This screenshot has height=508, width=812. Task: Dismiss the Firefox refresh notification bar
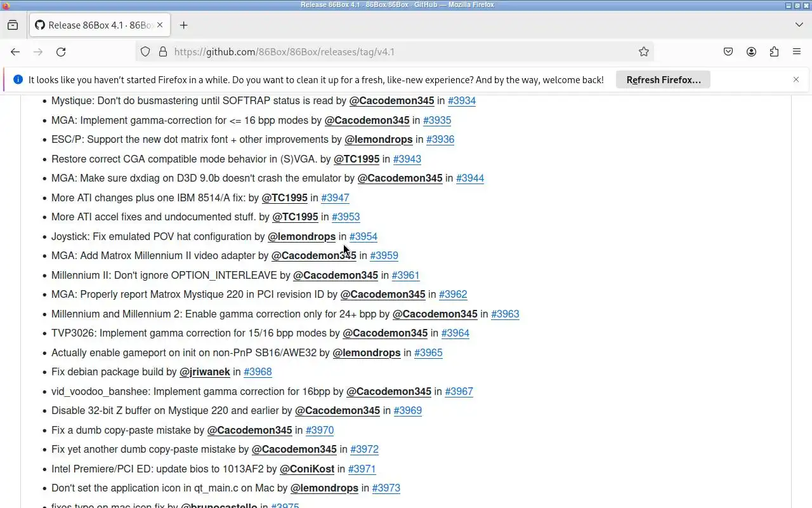click(796, 79)
